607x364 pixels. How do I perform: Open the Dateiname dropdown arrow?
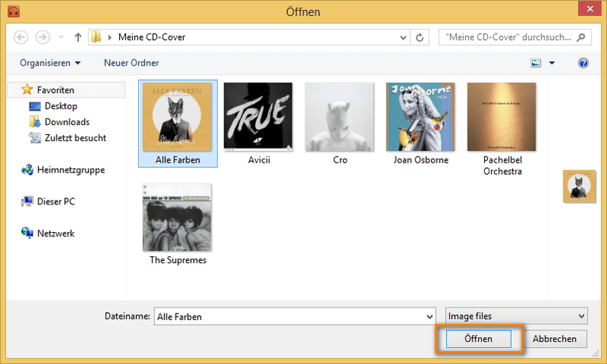(429, 317)
